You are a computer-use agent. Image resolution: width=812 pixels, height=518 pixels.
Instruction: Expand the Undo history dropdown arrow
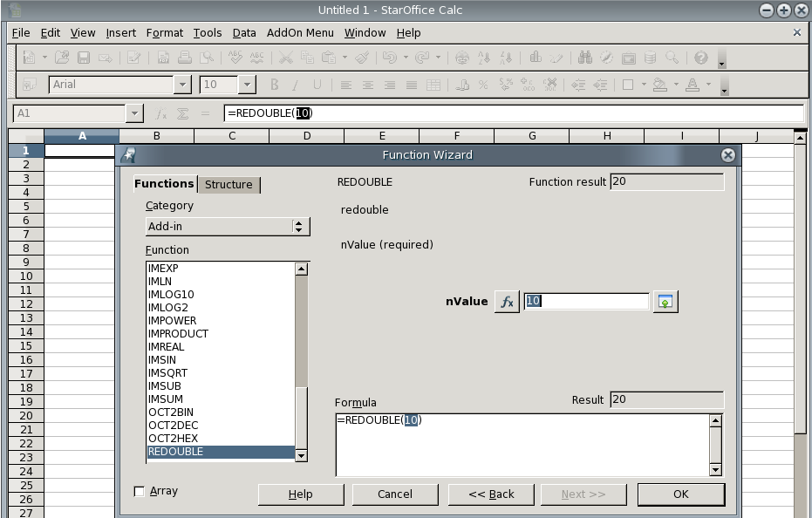(x=406, y=58)
